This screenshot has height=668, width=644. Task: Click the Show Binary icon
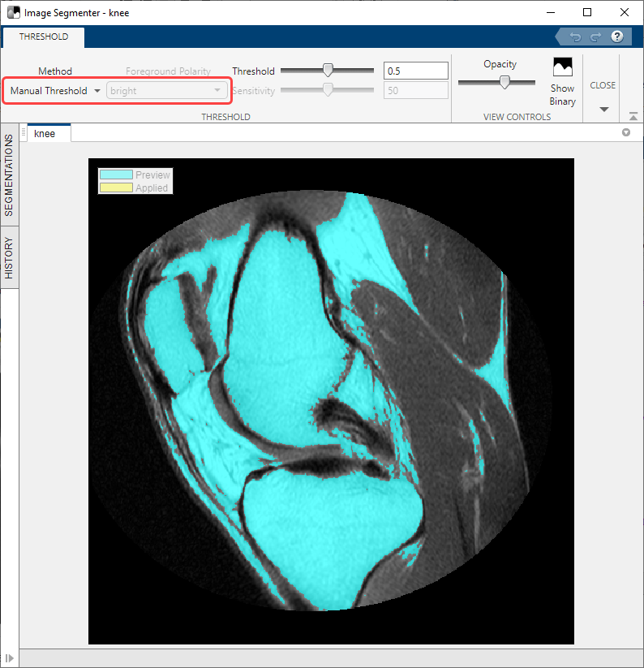562,67
